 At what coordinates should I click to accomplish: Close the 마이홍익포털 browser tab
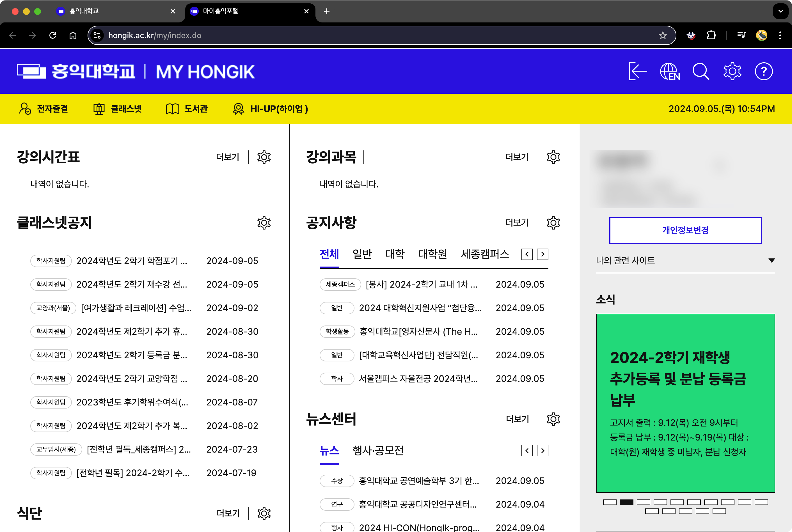click(306, 11)
